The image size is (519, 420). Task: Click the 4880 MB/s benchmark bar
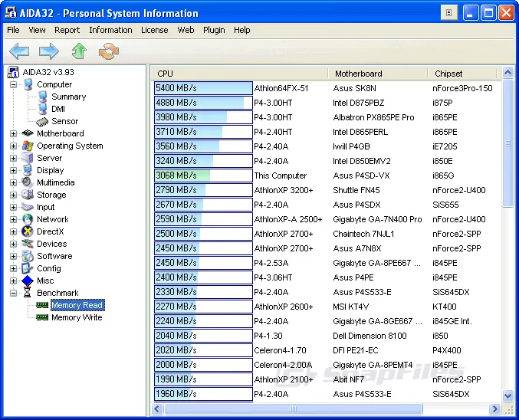203,103
